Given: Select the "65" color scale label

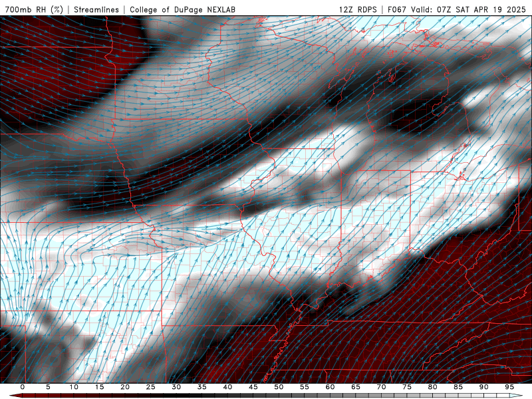Looking at the screenshot, I should 356,387.
